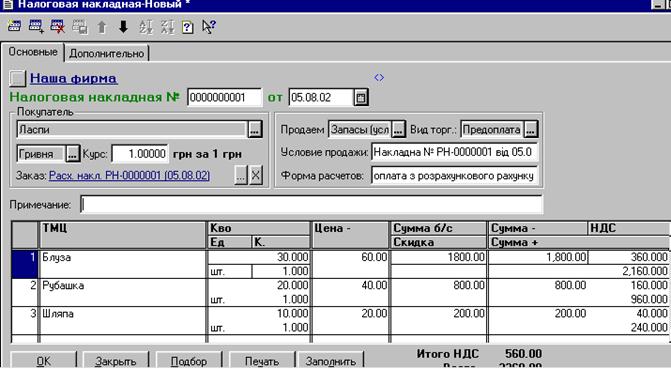Open the Продаем Запасы selection ellipsis
Viewport: 671px width, 369px height.
coord(398,129)
